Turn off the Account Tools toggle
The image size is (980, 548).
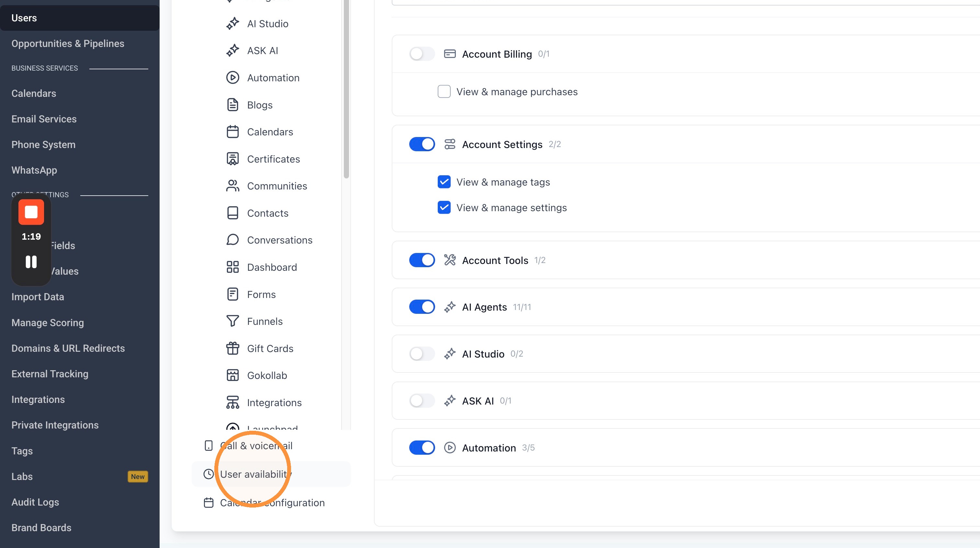tap(422, 260)
